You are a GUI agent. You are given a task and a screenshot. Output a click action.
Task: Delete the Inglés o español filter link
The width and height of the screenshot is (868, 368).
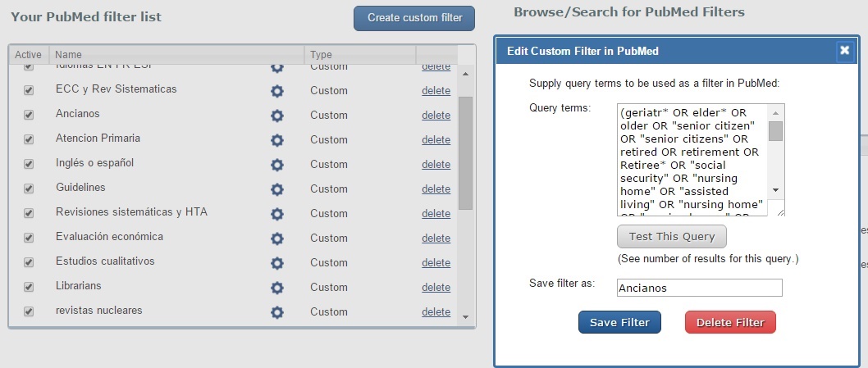[436, 165]
